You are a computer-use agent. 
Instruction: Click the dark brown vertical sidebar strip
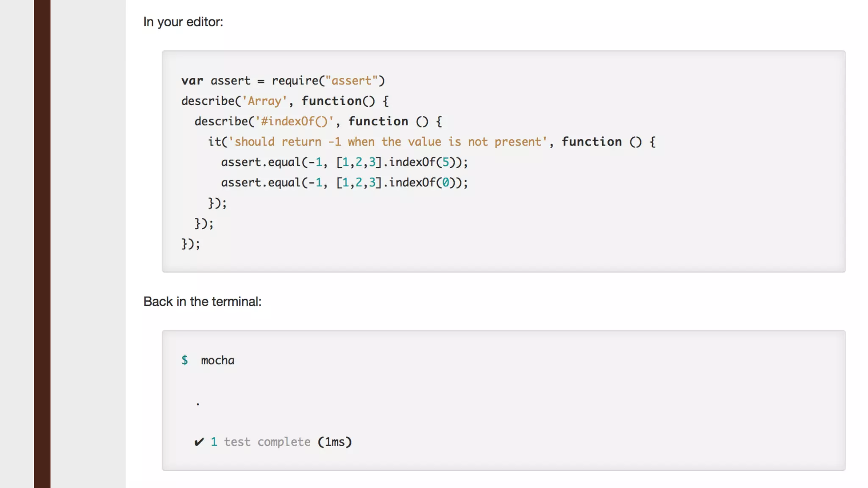[x=42, y=244]
